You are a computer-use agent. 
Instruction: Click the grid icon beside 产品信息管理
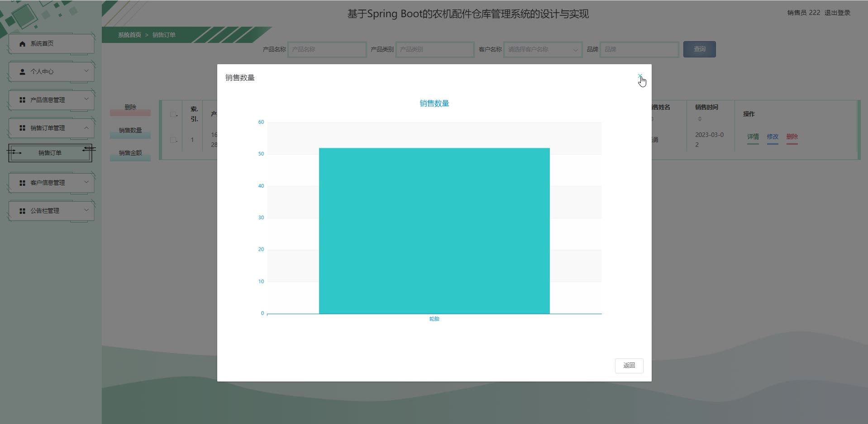22,100
